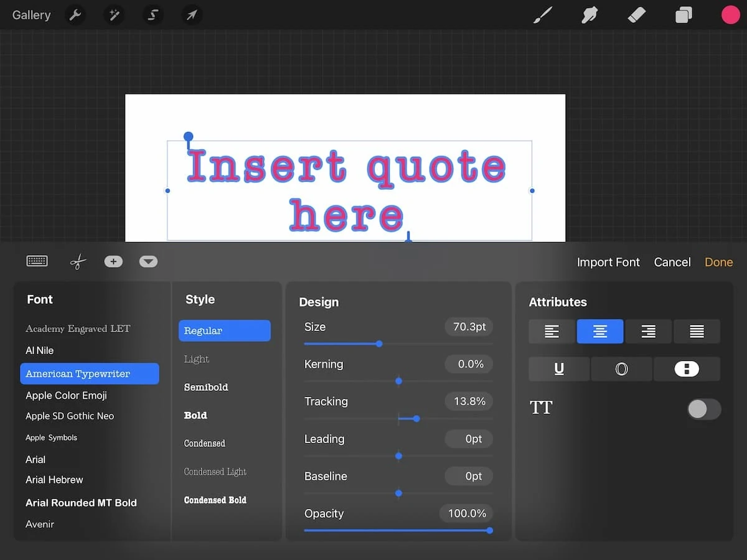Align text left
Viewport: 747px width, 560px height.
[x=552, y=332]
